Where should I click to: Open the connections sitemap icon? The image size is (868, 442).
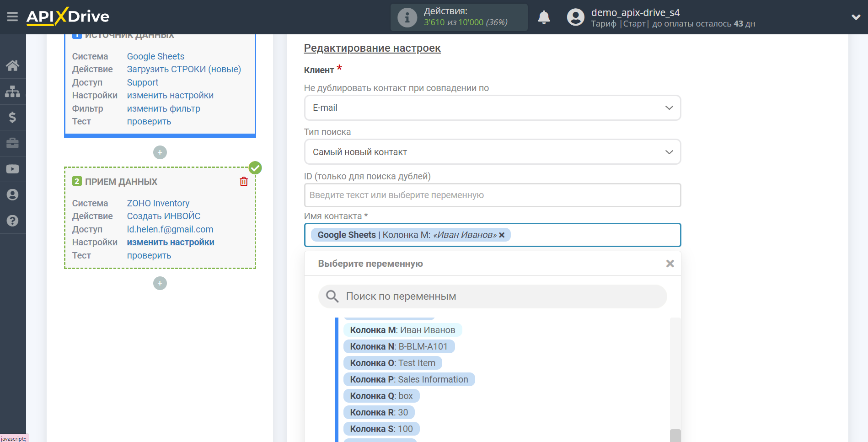tap(12, 92)
